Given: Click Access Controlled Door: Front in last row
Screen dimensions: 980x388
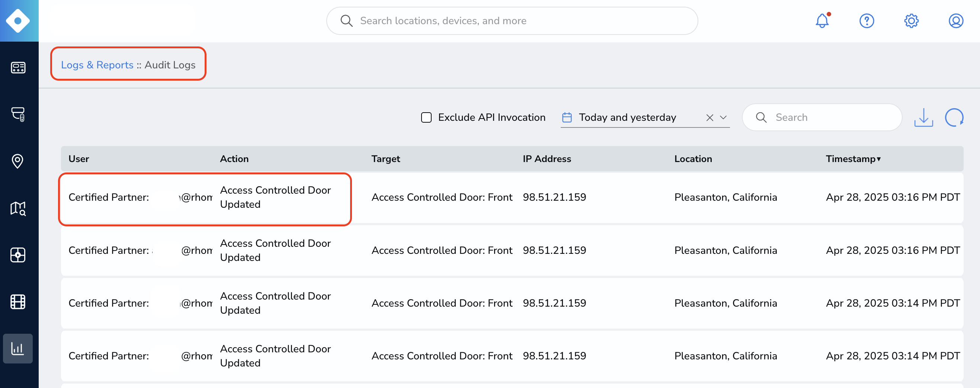Looking at the screenshot, I should [x=442, y=356].
